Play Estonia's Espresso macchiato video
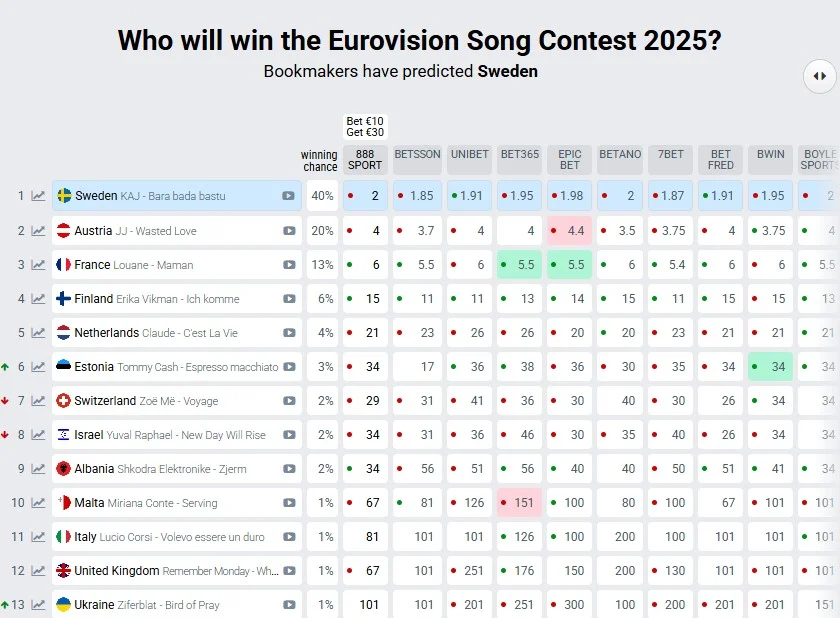Screen dimensions: 840x618 coord(288,367)
